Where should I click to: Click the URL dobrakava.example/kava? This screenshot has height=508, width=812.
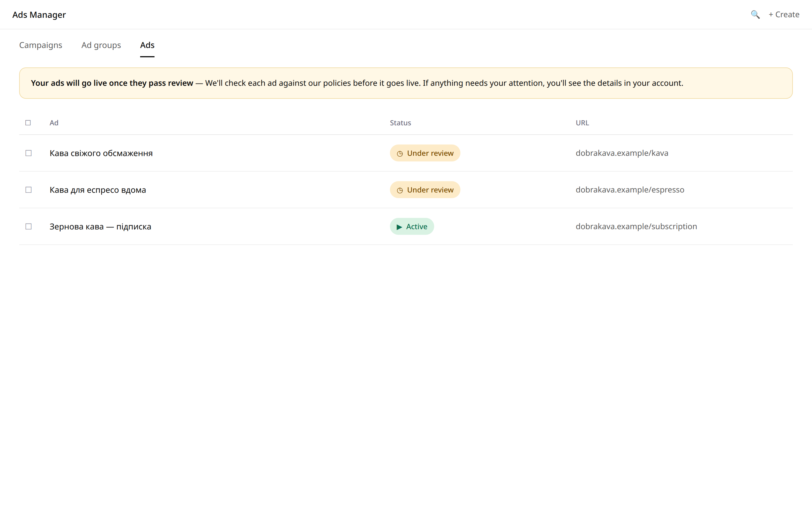click(622, 153)
